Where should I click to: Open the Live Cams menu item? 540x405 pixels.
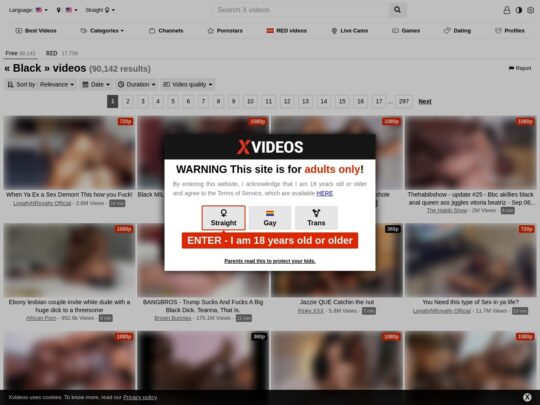[350, 31]
